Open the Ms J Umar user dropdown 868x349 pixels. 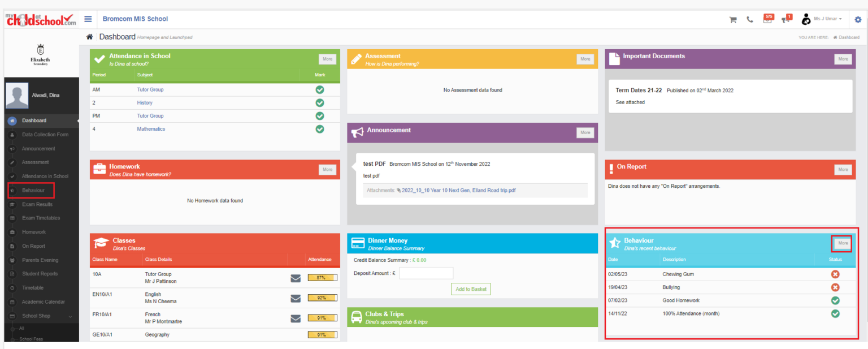[827, 19]
